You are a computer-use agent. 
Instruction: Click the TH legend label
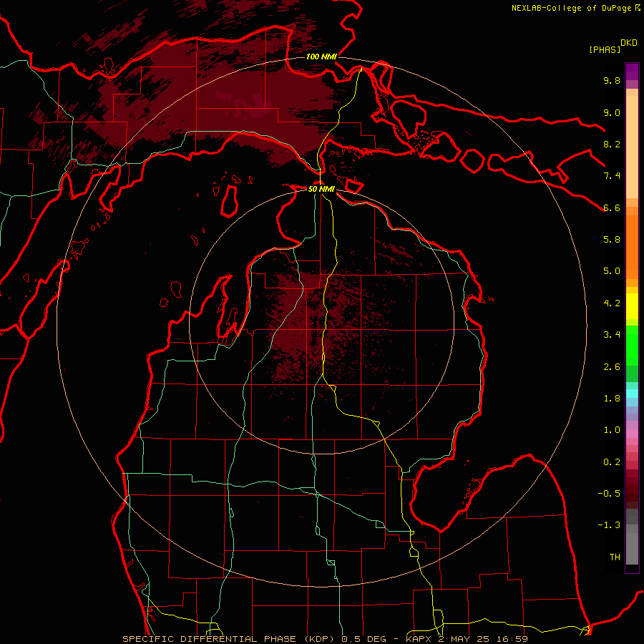[x=615, y=557]
